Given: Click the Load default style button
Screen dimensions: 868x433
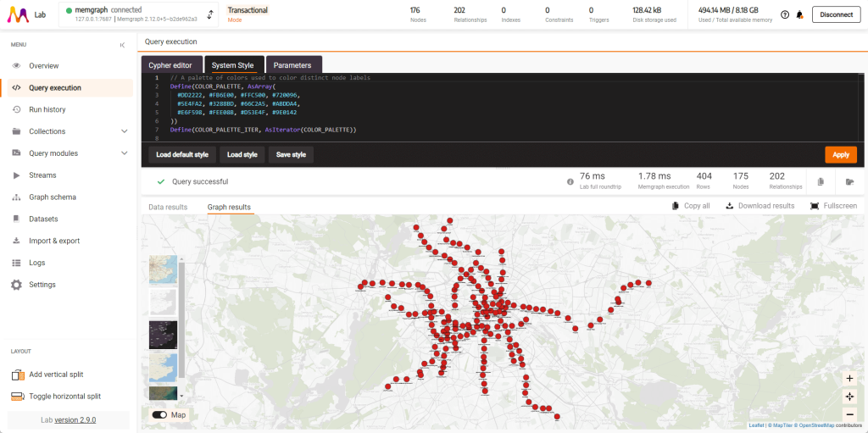Looking at the screenshot, I should coord(181,155).
